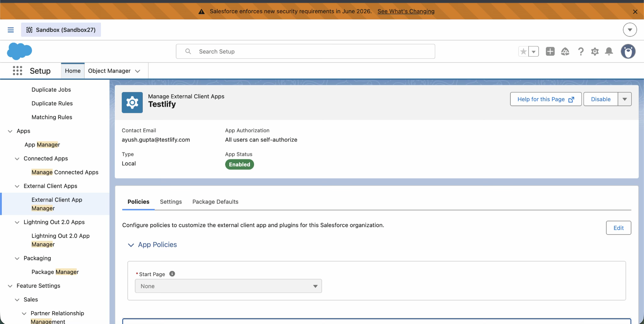This screenshot has width=644, height=324.
Task: Collapse the Packaging tree node
Action: click(17, 258)
